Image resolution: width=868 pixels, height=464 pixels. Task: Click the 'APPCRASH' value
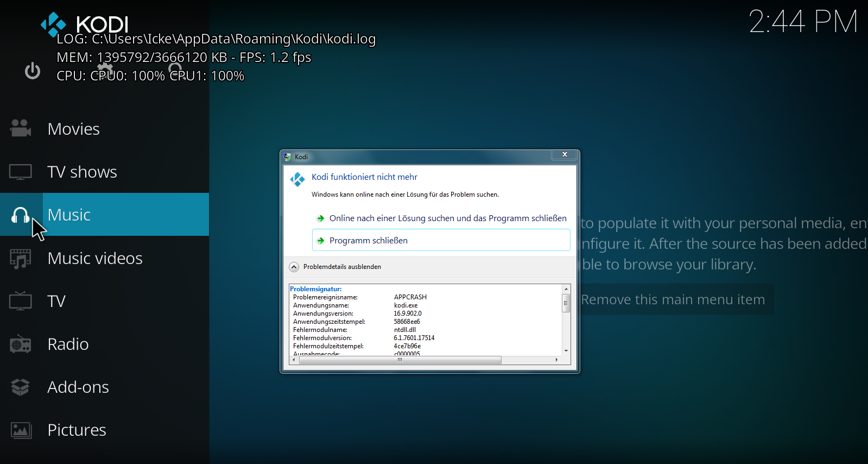(x=410, y=297)
